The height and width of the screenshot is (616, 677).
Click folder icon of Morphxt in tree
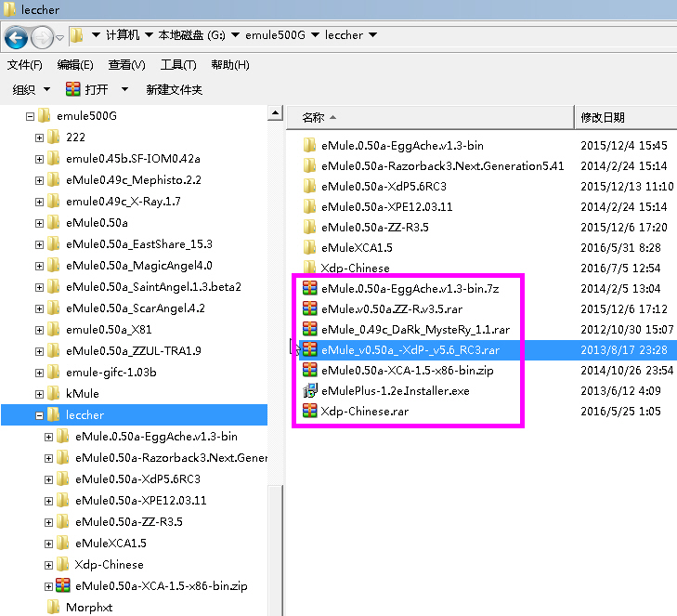point(54,607)
